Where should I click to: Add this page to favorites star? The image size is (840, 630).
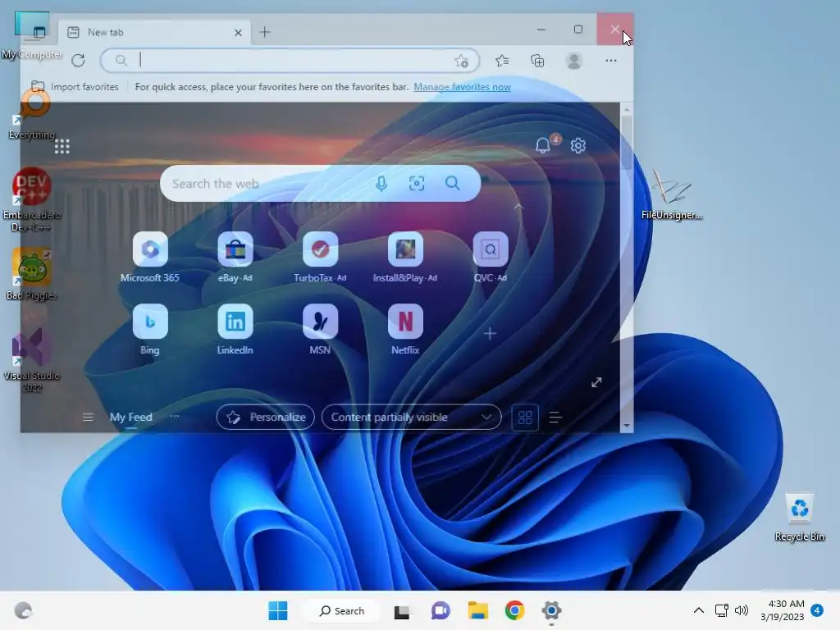(461, 61)
